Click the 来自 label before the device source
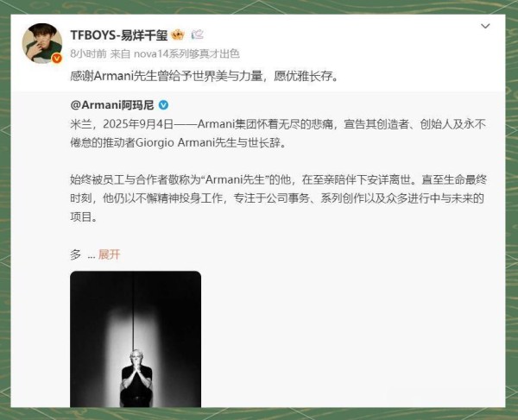Screen dimensions: 518x420 [120, 53]
